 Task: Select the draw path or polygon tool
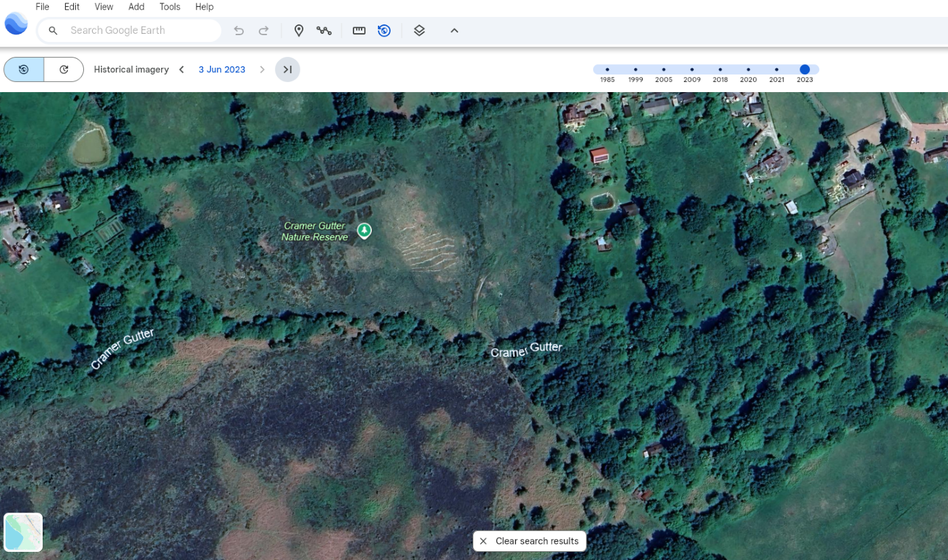[324, 30]
